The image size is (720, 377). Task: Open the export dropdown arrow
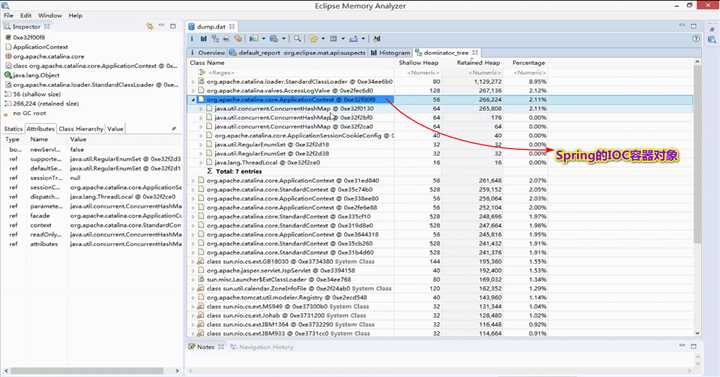click(x=363, y=39)
